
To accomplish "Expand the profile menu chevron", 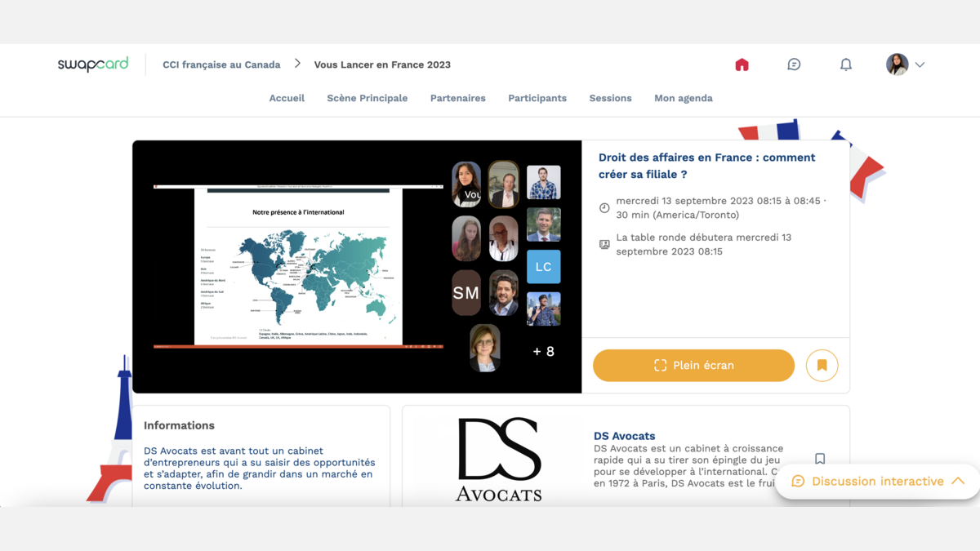I will pyautogui.click(x=920, y=64).
